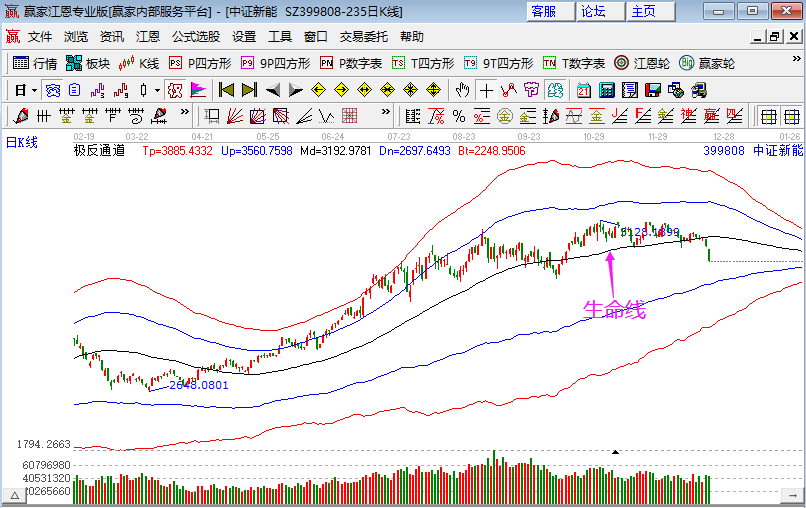806x508 pixels.
Task: Click yellow diamond left-arrow icon
Action: click(318, 90)
